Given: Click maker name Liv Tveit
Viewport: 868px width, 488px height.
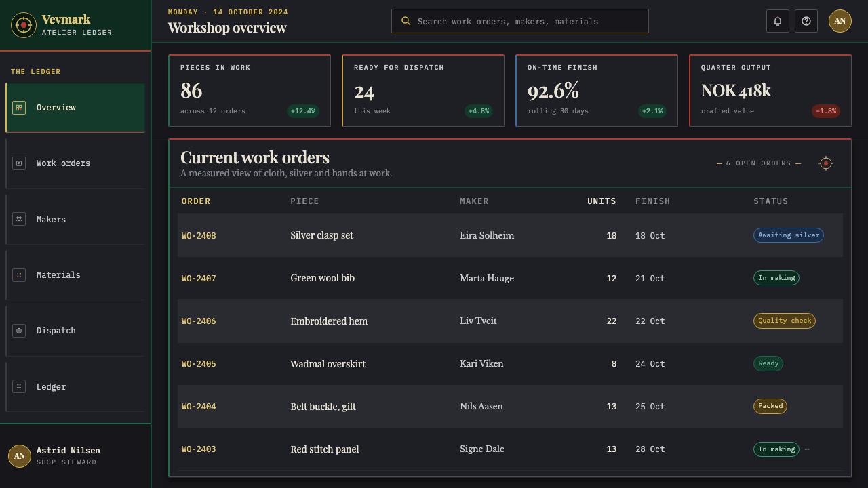Looking at the screenshot, I should pos(478,321).
